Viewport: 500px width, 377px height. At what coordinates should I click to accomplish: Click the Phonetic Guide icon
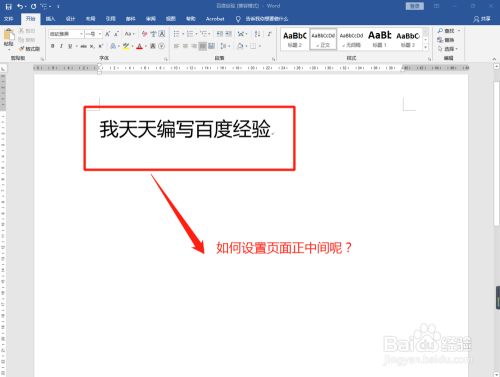point(153,34)
